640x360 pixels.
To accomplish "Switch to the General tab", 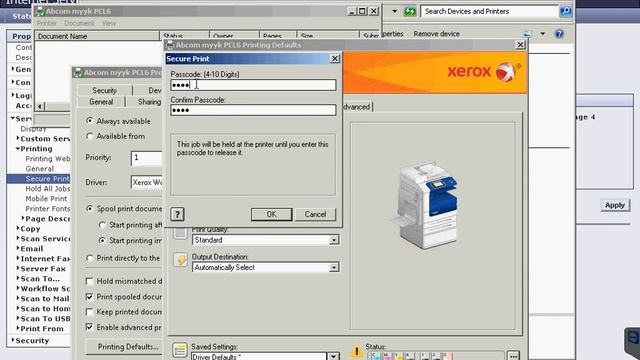I will coord(101,102).
